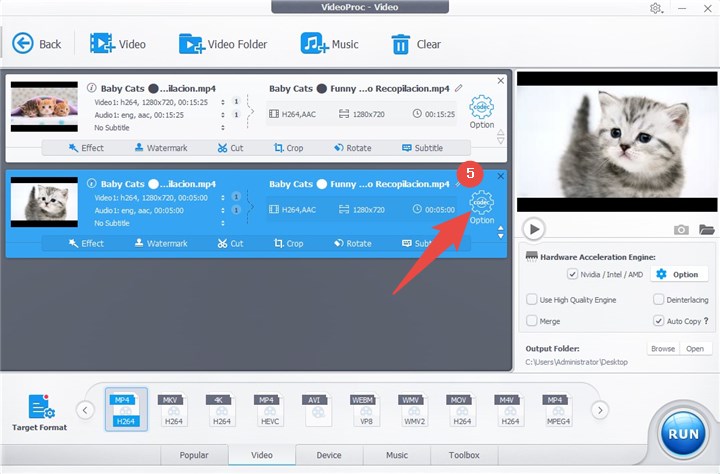Move the 00:05:00 video using reorder arrows
Image resolution: width=720 pixels, height=474 pixels.
tap(501, 232)
